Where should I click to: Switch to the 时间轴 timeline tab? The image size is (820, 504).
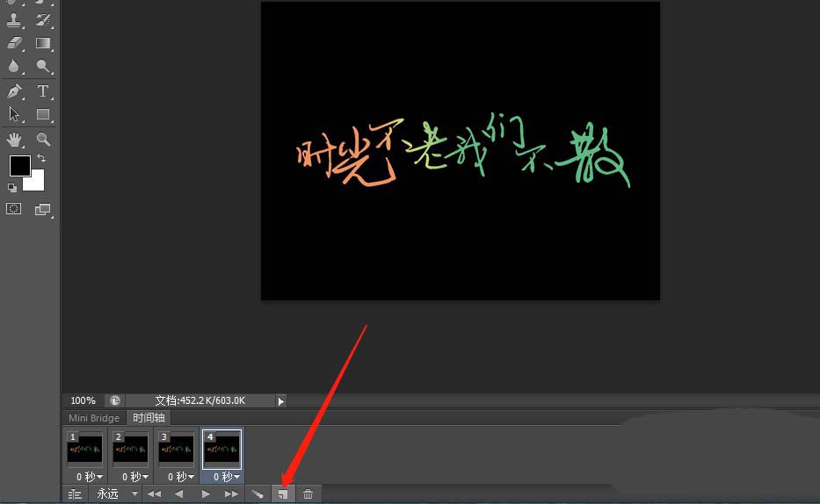pyautogui.click(x=149, y=418)
